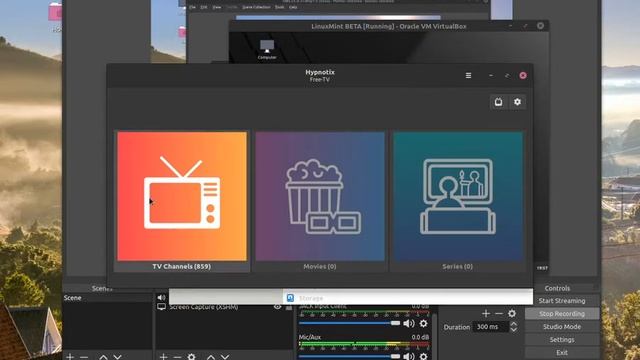Viewport: 640px width, 360px height.
Task: Move the source down with the arrow
Action: pyautogui.click(x=225, y=356)
